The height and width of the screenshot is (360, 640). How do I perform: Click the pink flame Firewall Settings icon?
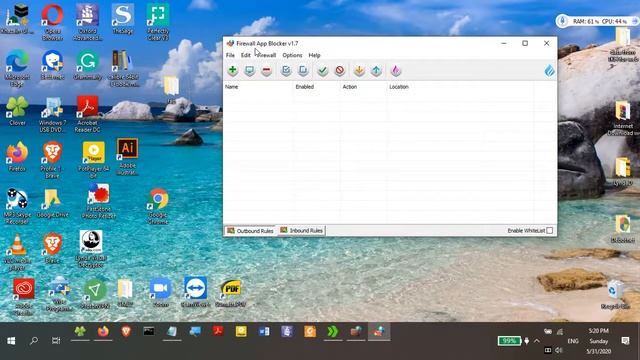pyautogui.click(x=396, y=71)
